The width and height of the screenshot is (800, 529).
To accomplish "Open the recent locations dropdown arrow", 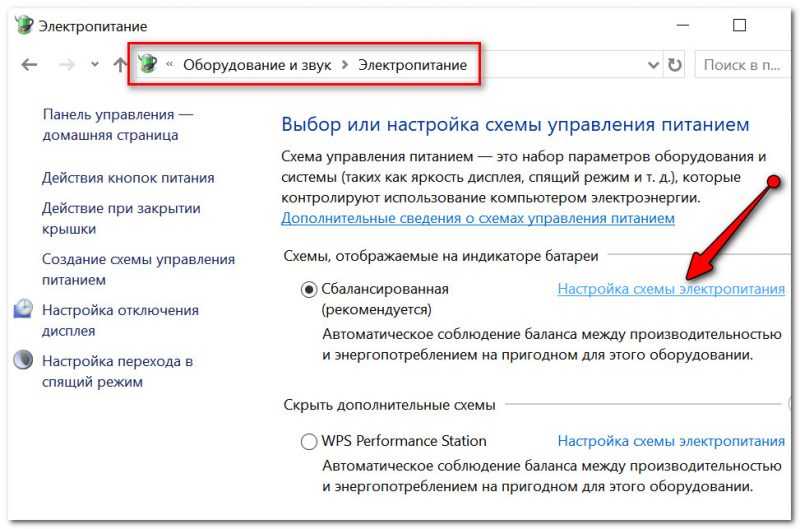I will tap(95, 65).
